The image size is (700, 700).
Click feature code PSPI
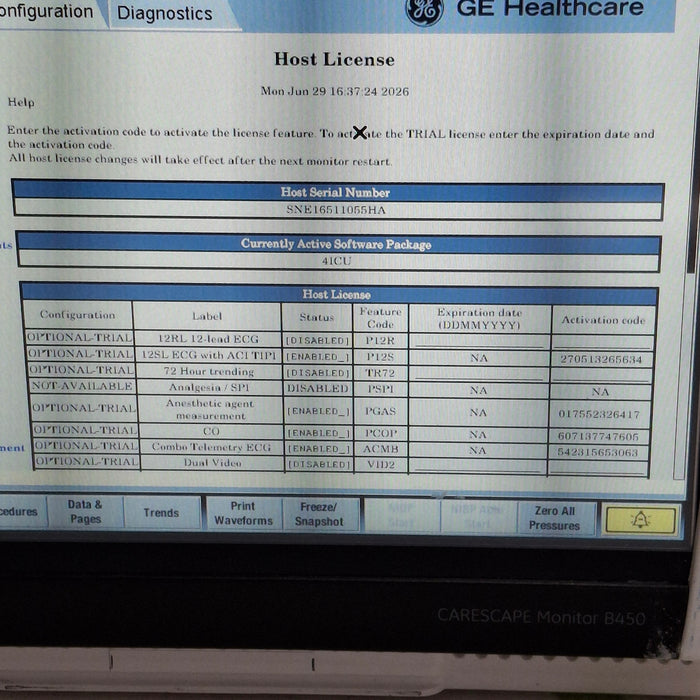[x=380, y=389]
